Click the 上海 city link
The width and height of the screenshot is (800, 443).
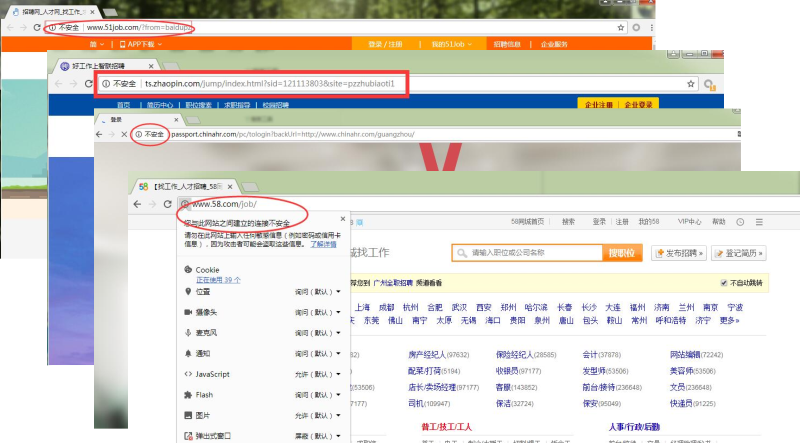tap(362, 307)
